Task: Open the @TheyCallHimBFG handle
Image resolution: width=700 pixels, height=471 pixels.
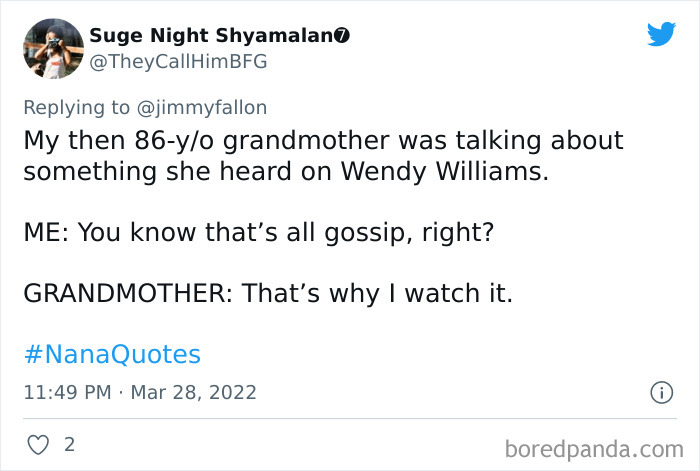Action: pos(179,62)
